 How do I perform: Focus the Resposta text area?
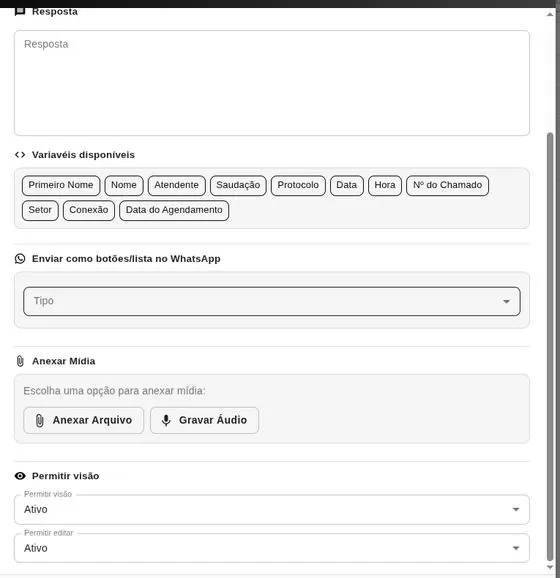[272, 83]
